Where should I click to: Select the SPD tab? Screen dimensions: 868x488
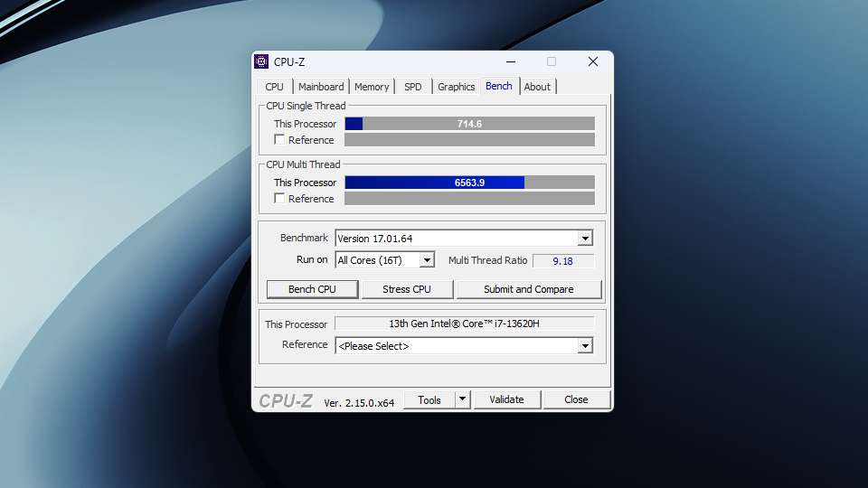[413, 87]
